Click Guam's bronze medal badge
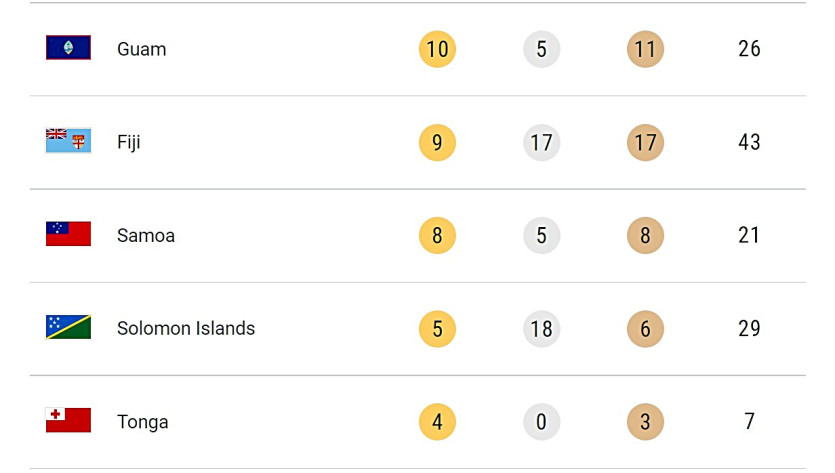The image size is (835, 473). 645,49
